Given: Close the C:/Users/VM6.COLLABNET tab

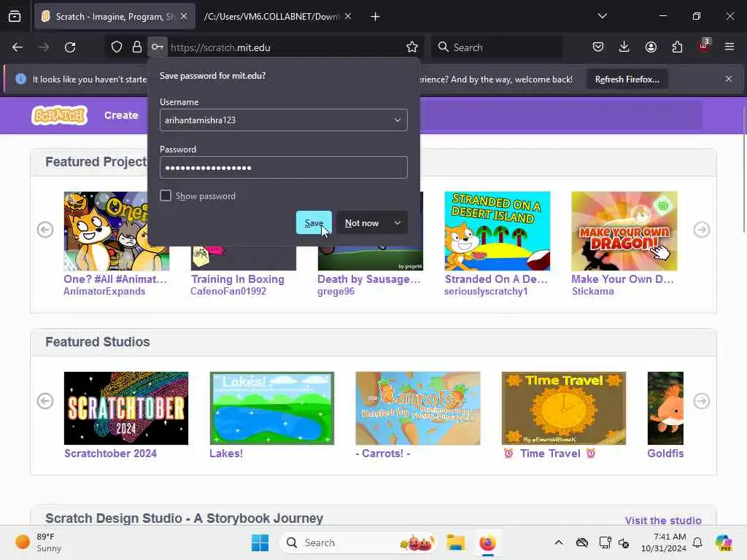Looking at the screenshot, I should click(348, 17).
